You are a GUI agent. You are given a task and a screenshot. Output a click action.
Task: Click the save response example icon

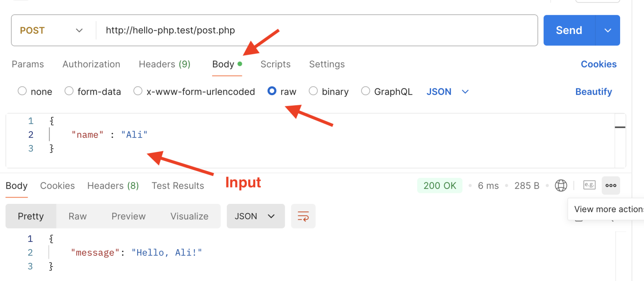tap(589, 185)
